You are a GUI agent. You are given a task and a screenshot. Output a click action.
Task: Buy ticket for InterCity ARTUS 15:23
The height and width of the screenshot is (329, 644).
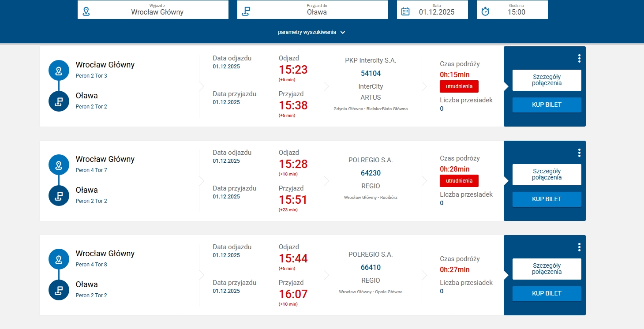pos(547,105)
